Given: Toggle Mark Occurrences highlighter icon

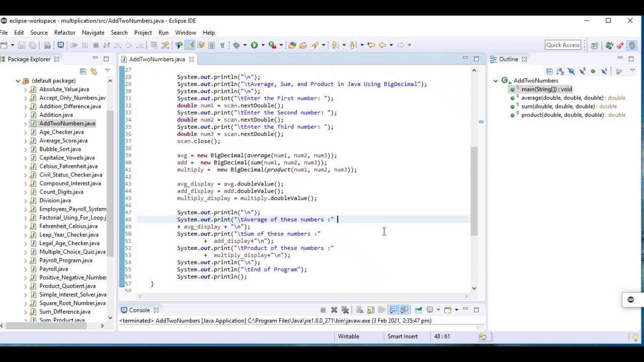Looking at the screenshot, I should [190, 45].
